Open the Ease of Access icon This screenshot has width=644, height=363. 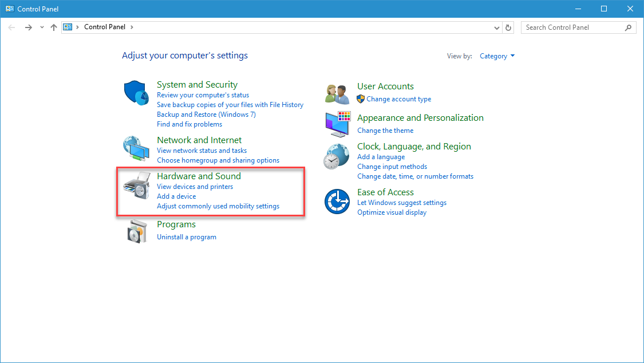pyautogui.click(x=337, y=202)
